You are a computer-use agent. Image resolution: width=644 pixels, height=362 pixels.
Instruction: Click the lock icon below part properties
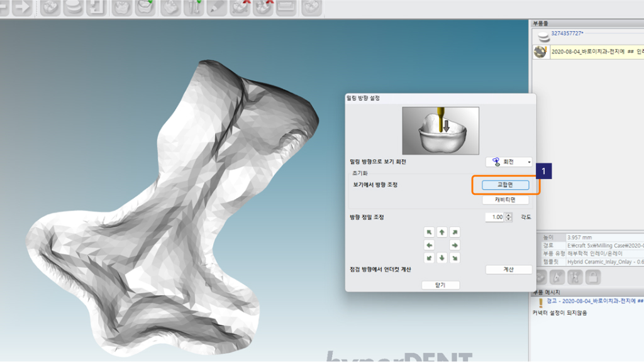(x=593, y=277)
